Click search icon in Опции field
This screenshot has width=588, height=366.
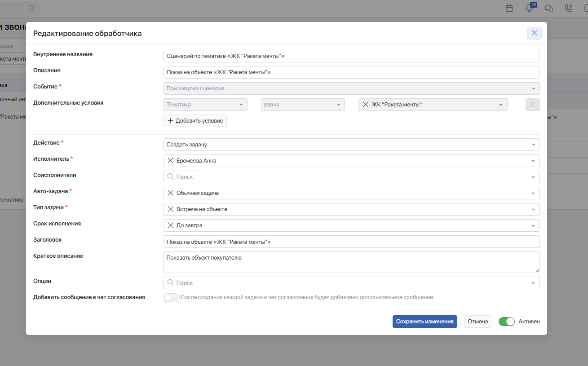click(170, 282)
